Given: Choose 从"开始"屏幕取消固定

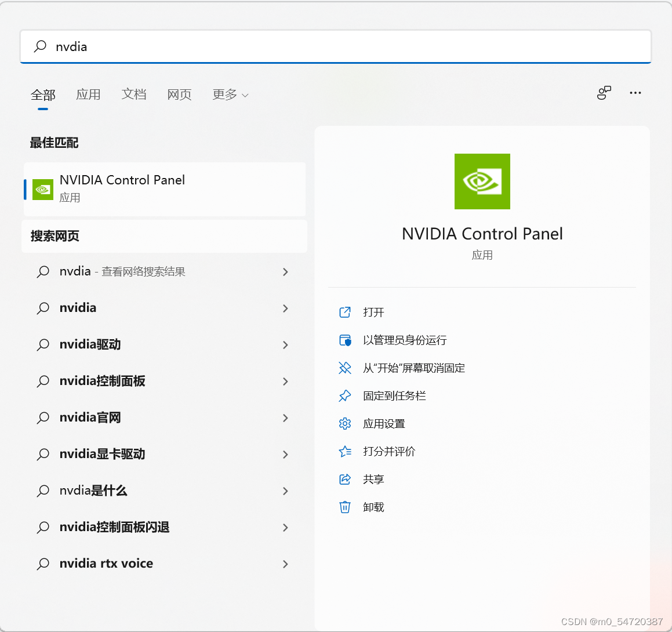Looking at the screenshot, I should (414, 368).
